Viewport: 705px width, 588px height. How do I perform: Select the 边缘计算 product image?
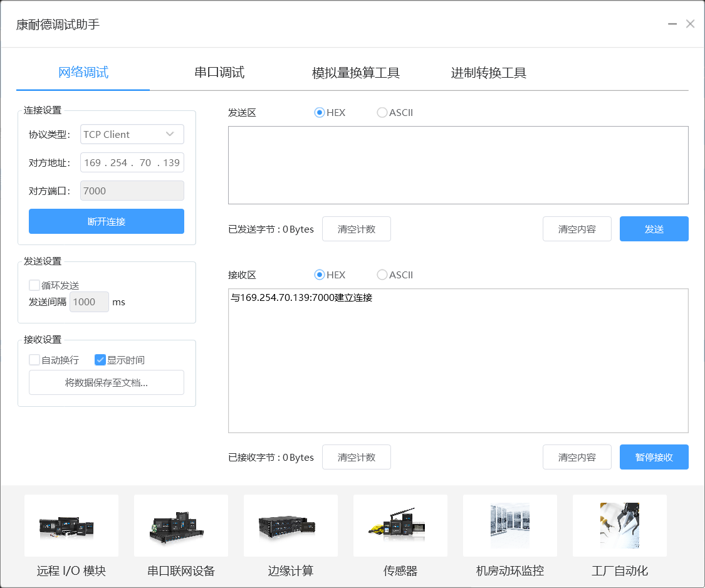click(x=291, y=525)
